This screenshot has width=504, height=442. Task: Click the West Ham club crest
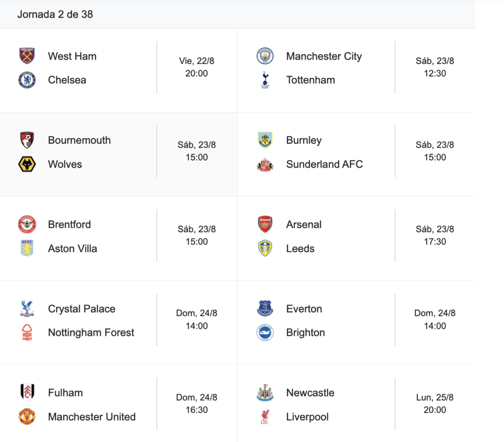[x=27, y=56]
